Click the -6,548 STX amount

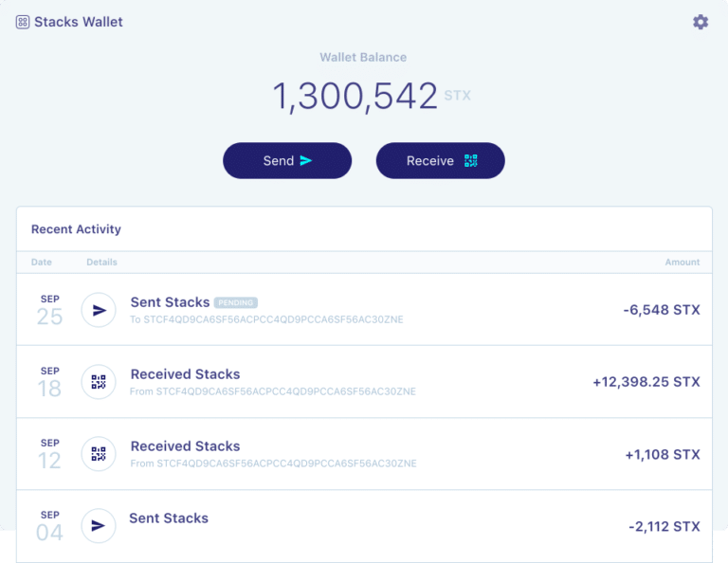[x=662, y=310]
